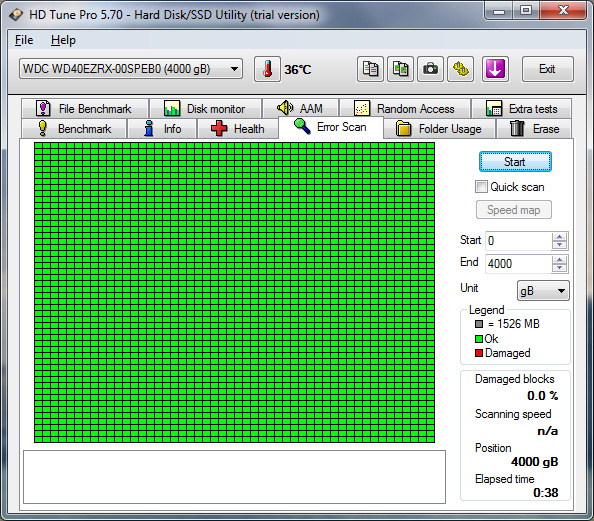Click the 0:38 elapsed time value
Screen dimensions: 594x521
(x=546, y=493)
